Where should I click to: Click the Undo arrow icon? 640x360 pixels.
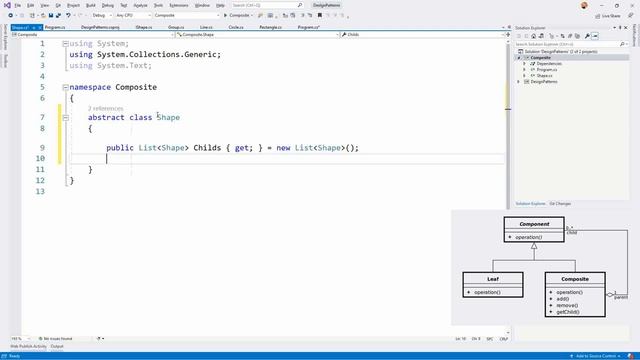tap(68, 15)
